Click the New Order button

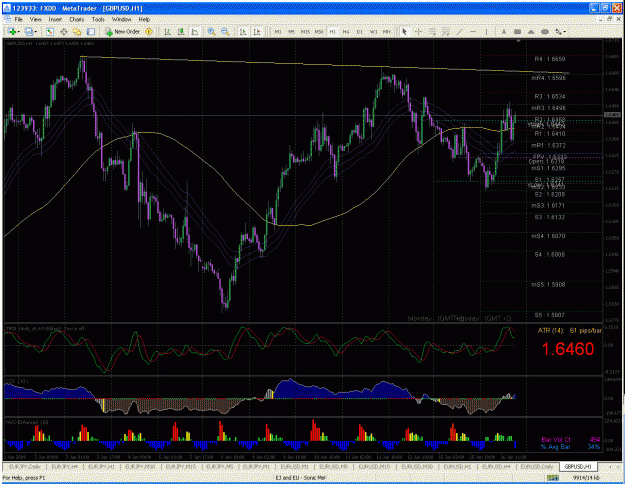click(122, 31)
